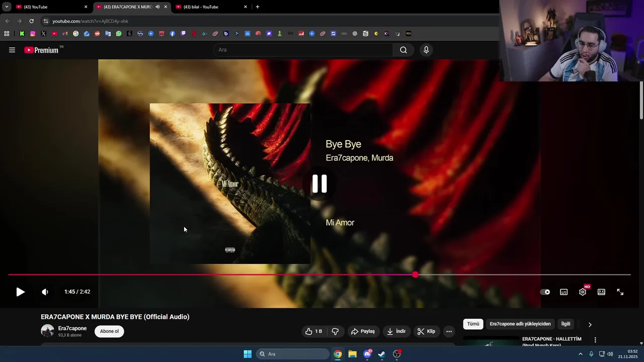Subscribe with Abone ol button
This screenshot has height=362, width=644.
tap(109, 331)
